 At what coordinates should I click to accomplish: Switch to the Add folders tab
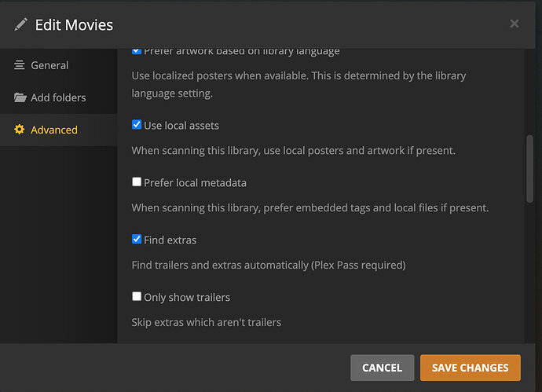click(x=58, y=97)
